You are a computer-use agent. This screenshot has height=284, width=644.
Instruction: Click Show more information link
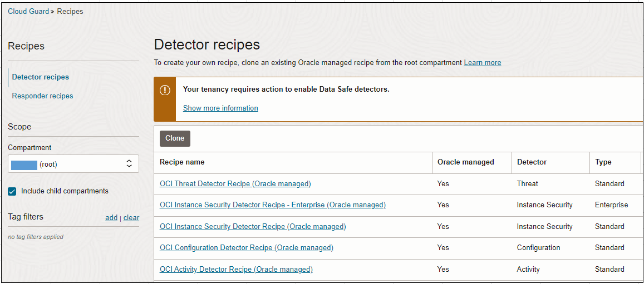220,108
